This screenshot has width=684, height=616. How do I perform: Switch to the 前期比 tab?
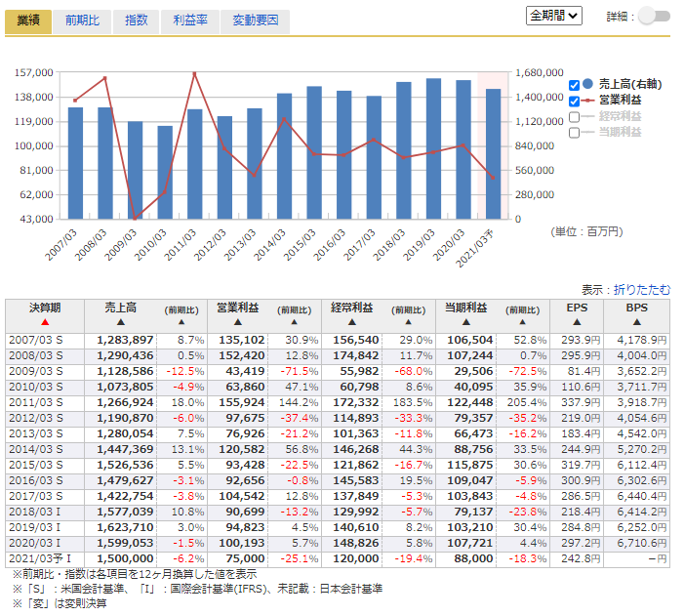point(82,21)
